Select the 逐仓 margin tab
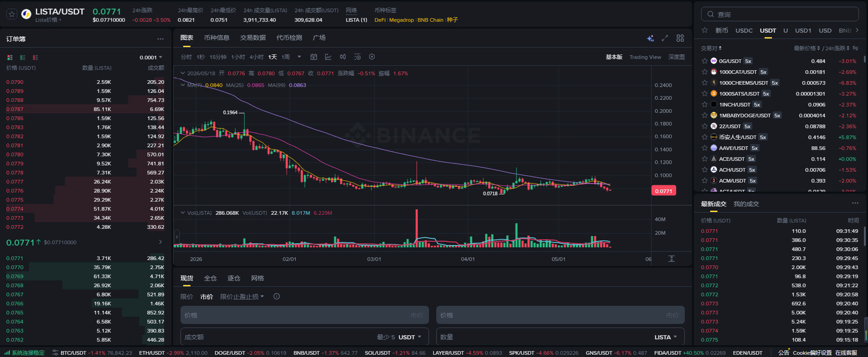Screen dimensions: 868x357 point(234,278)
